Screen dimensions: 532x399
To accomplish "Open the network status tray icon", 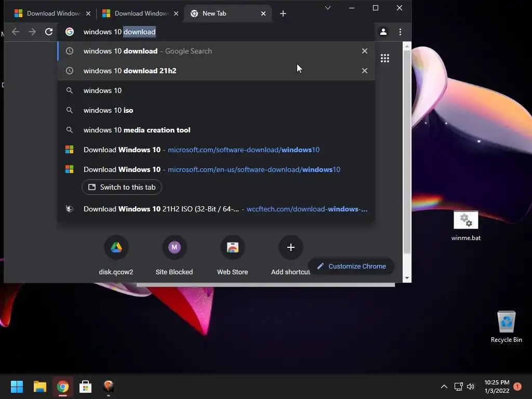I will point(458,387).
